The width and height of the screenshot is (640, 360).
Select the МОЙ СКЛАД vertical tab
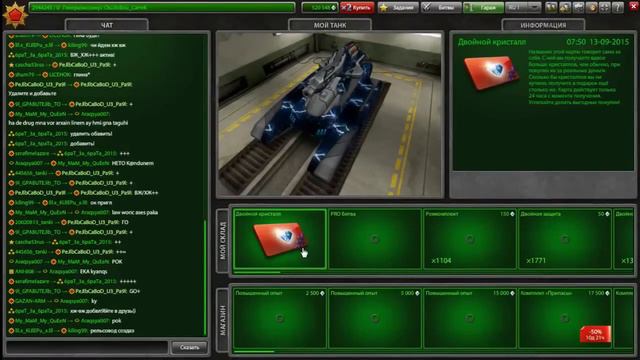click(222, 241)
